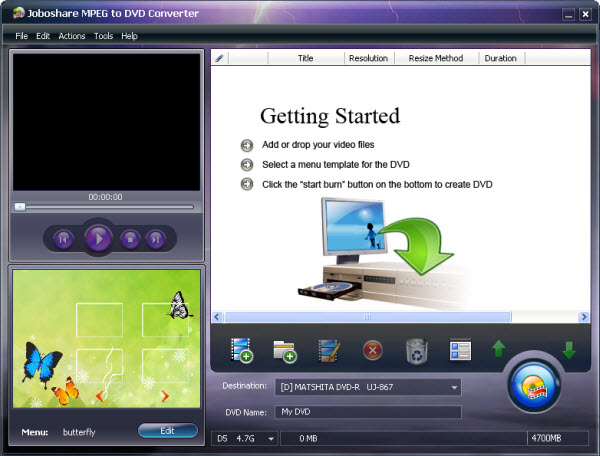Open the video edit clip tool
Viewport: 600px width, 456px height.
(329, 350)
